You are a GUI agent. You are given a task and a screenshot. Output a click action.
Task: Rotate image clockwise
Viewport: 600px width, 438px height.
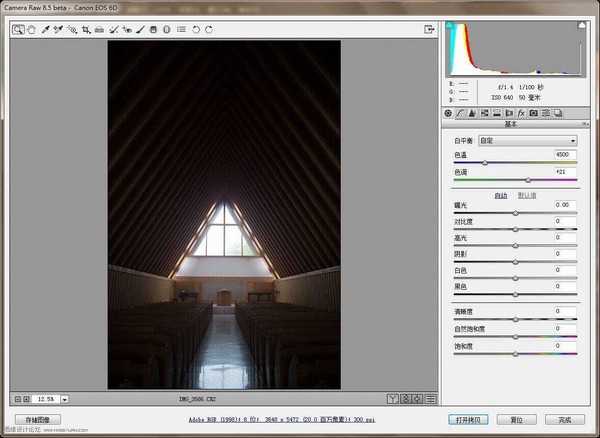(209, 30)
